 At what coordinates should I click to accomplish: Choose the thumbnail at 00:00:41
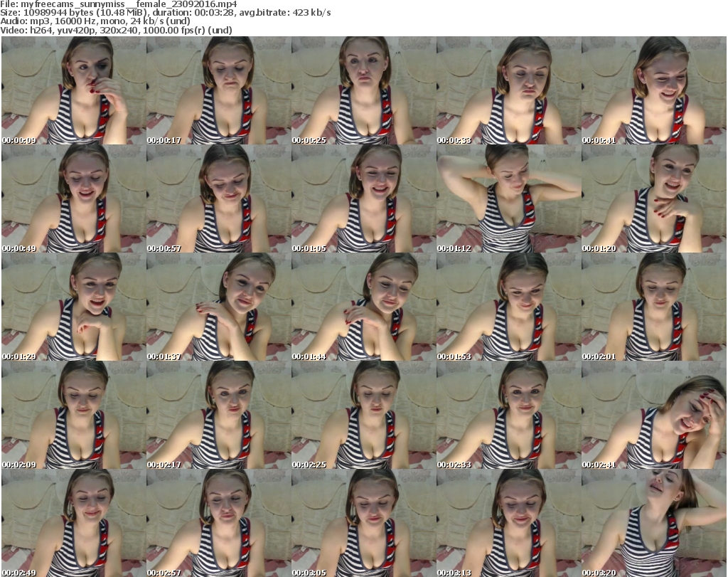pos(654,90)
